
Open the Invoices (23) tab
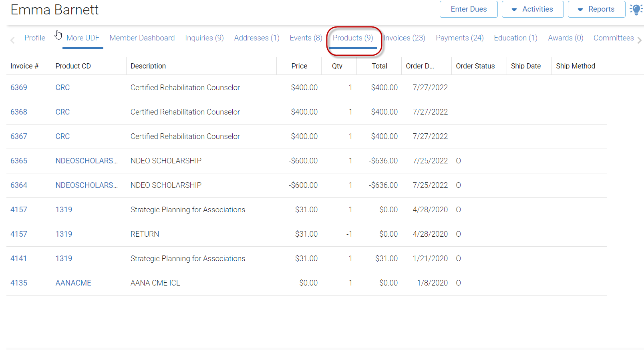[405, 38]
